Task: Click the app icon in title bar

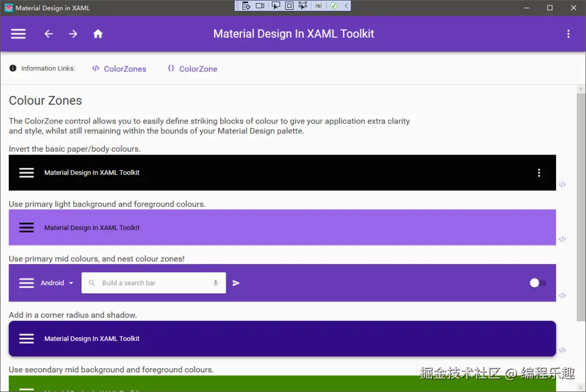Action: click(x=8, y=8)
